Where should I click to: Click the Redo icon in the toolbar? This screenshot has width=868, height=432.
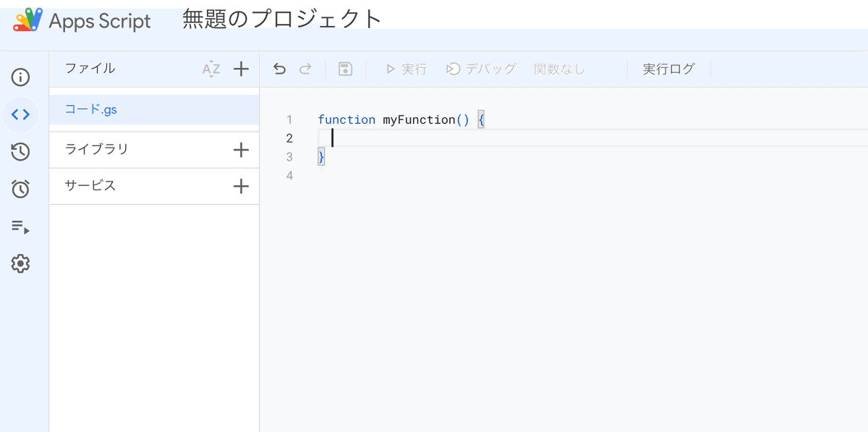[305, 68]
